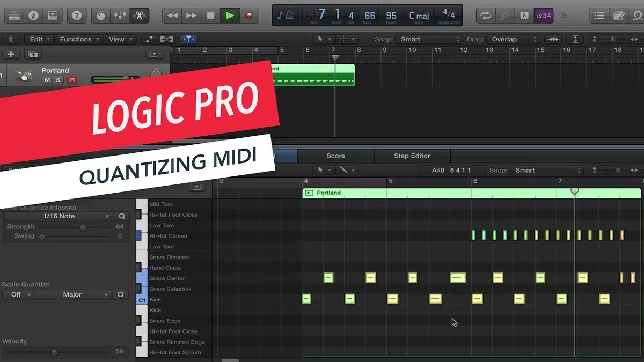The image size is (644, 362).
Task: Open the Functions menu
Action: point(79,39)
